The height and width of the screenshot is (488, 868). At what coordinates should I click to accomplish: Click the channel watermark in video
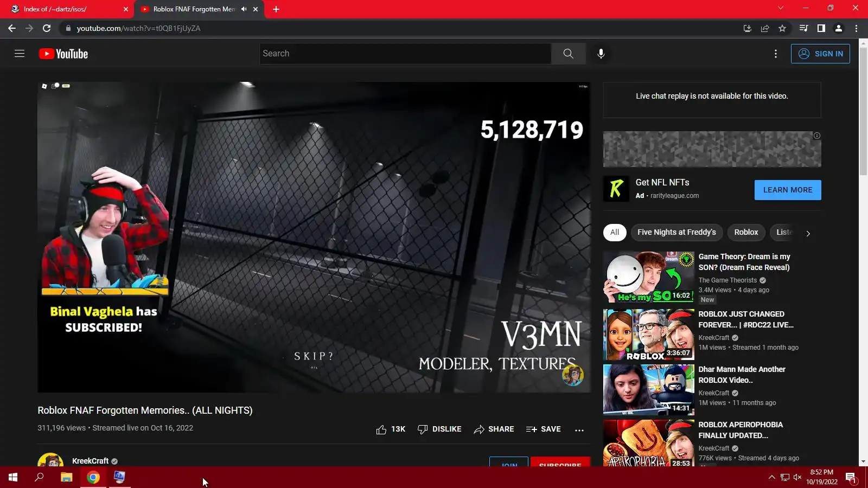[x=572, y=375]
